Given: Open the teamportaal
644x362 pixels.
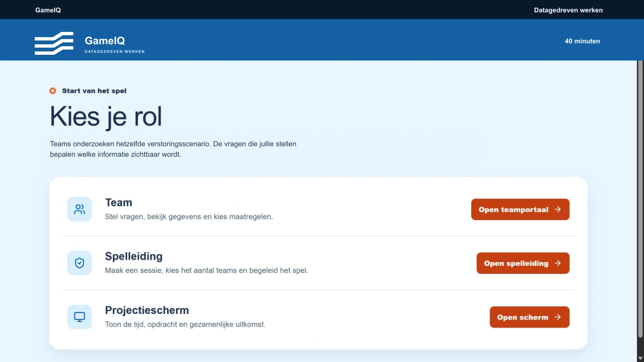Looking at the screenshot, I should (x=520, y=210).
